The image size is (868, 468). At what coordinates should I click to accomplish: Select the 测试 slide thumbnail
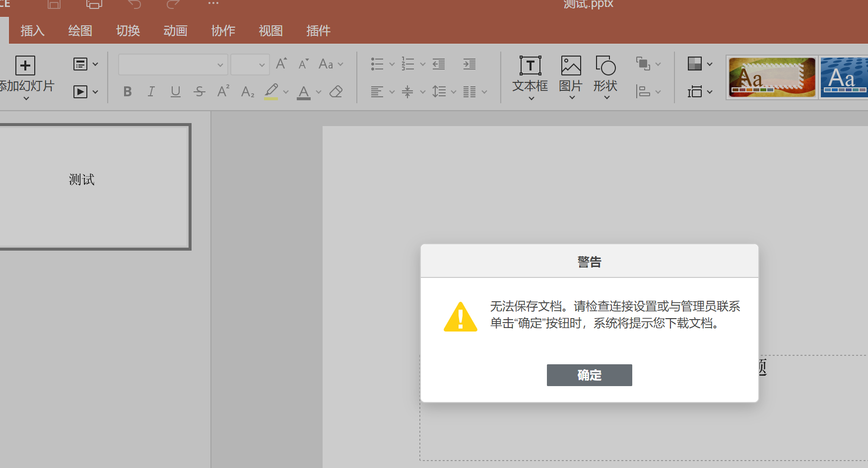[93, 187]
